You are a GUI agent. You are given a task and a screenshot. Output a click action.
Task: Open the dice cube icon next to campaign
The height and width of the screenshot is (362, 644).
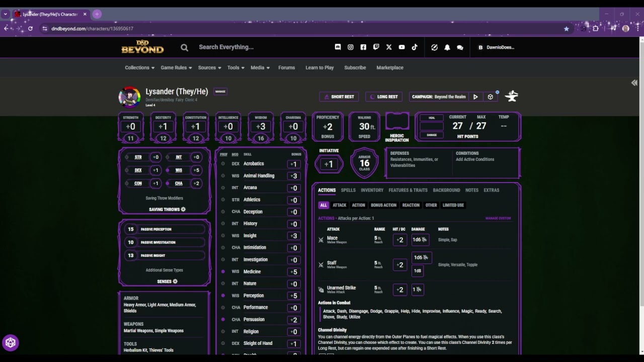click(491, 97)
